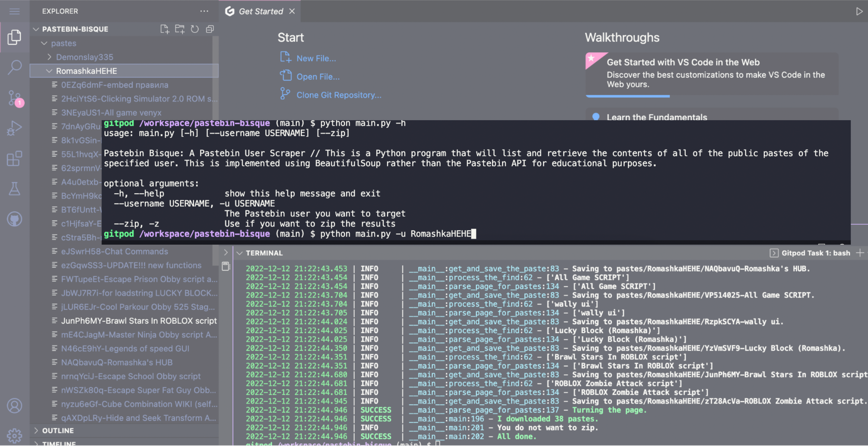
Task: Open file ezGqwSS3-UPDATE!!! new functions
Action: tap(131, 265)
